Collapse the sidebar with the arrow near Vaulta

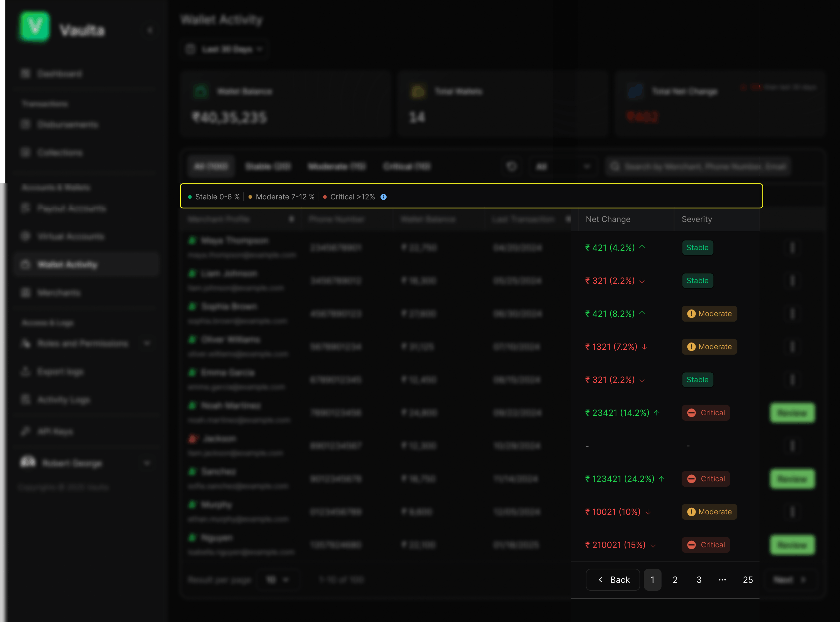150,30
